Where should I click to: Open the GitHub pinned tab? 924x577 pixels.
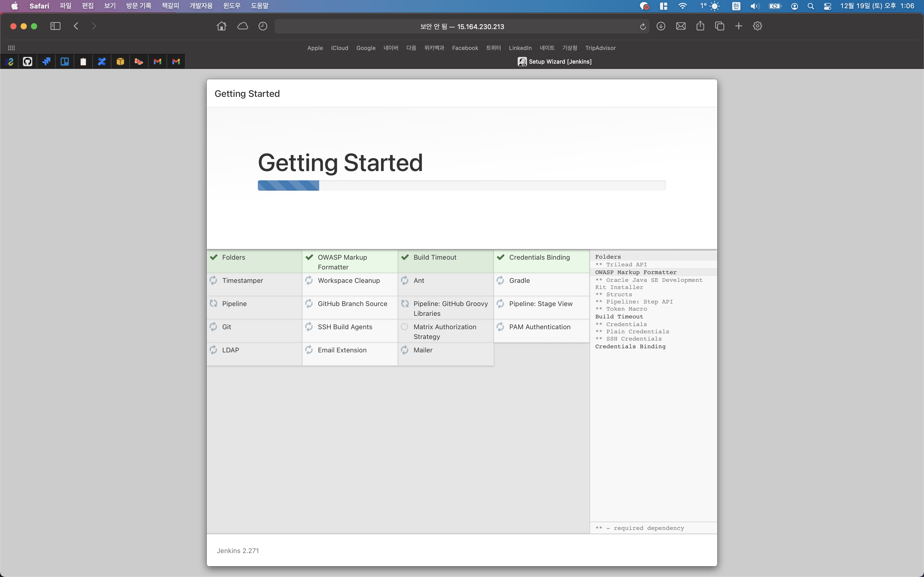[x=28, y=62]
